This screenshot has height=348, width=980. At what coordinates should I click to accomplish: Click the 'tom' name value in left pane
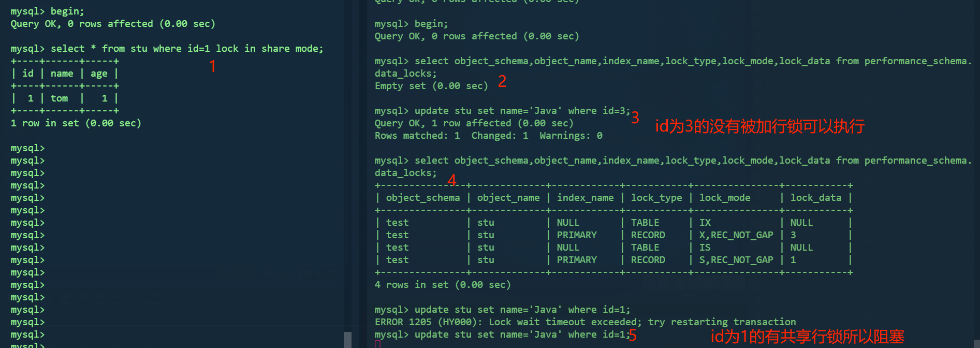[x=59, y=98]
